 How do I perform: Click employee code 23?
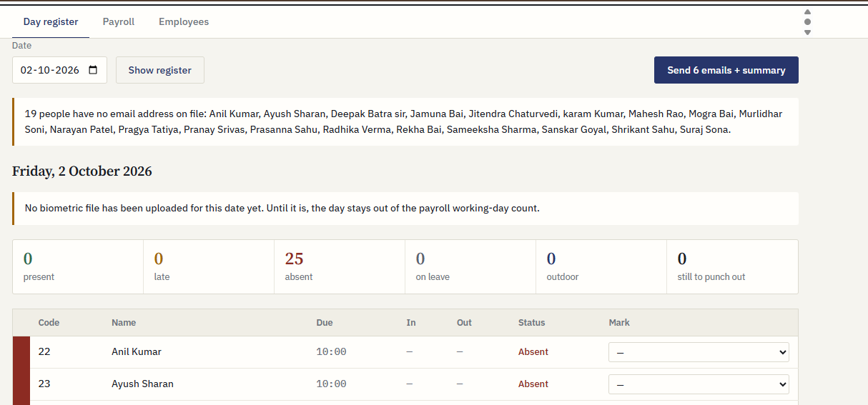pos(44,384)
